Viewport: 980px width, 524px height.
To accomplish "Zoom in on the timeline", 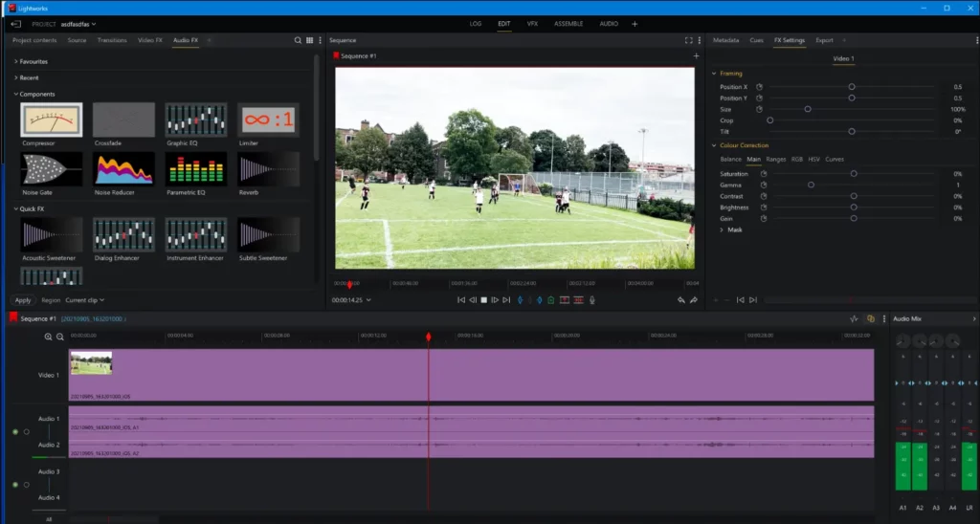I will 49,337.
